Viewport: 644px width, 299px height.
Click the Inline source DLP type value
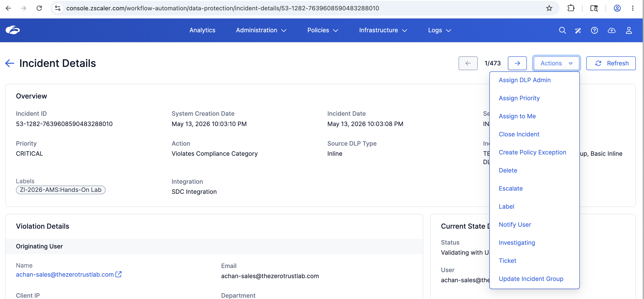coord(335,154)
